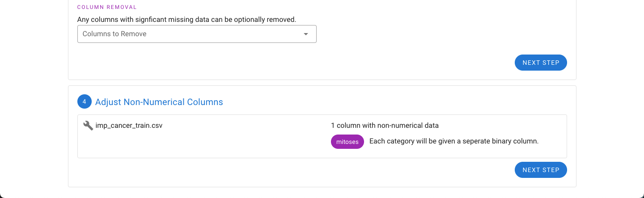Expand the Columns to Remove dropdown arrow
Image resolution: width=644 pixels, height=198 pixels.
click(x=306, y=34)
